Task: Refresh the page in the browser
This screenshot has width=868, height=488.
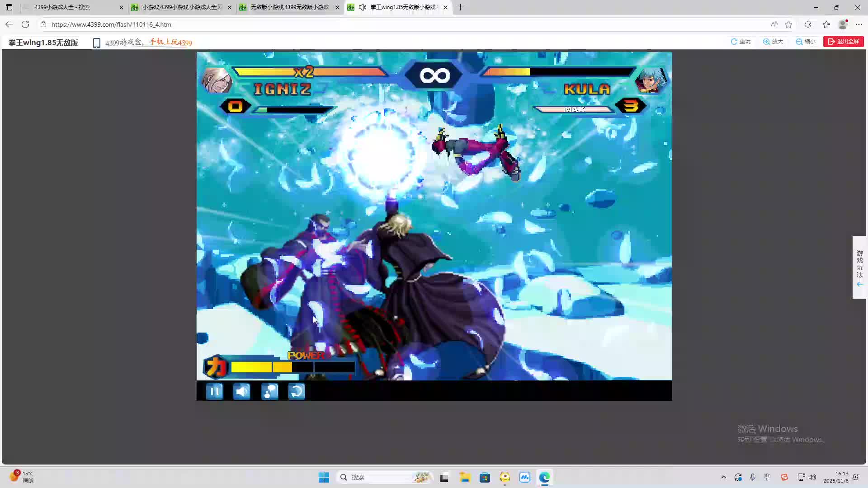Action: click(25, 24)
